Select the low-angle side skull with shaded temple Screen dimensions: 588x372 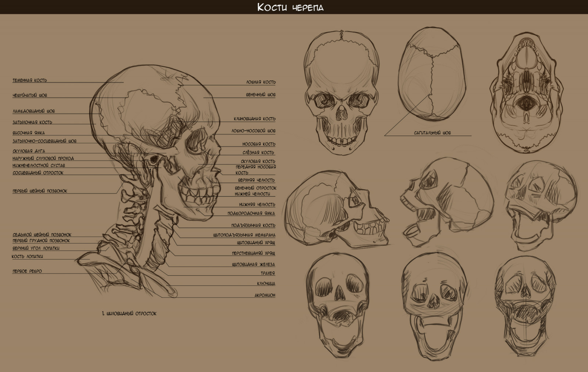click(x=337, y=210)
